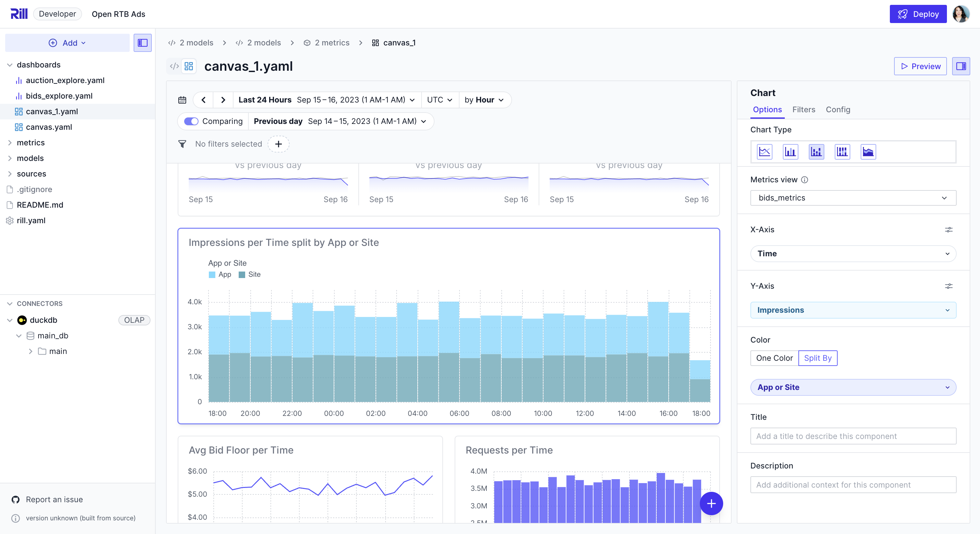Switch canvas_1.yaml to code view
Image resolution: width=980 pixels, height=534 pixels.
174,66
